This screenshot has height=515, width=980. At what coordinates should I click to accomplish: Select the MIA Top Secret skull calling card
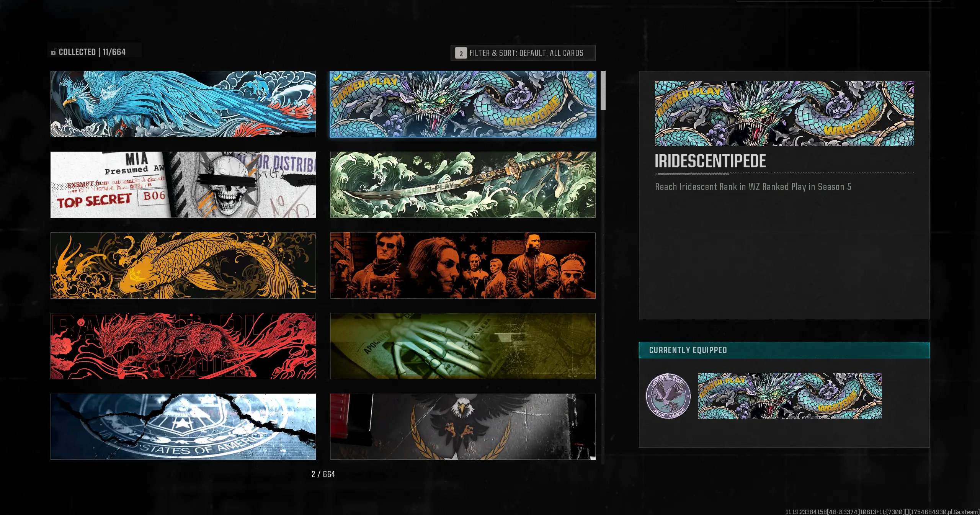point(183,185)
